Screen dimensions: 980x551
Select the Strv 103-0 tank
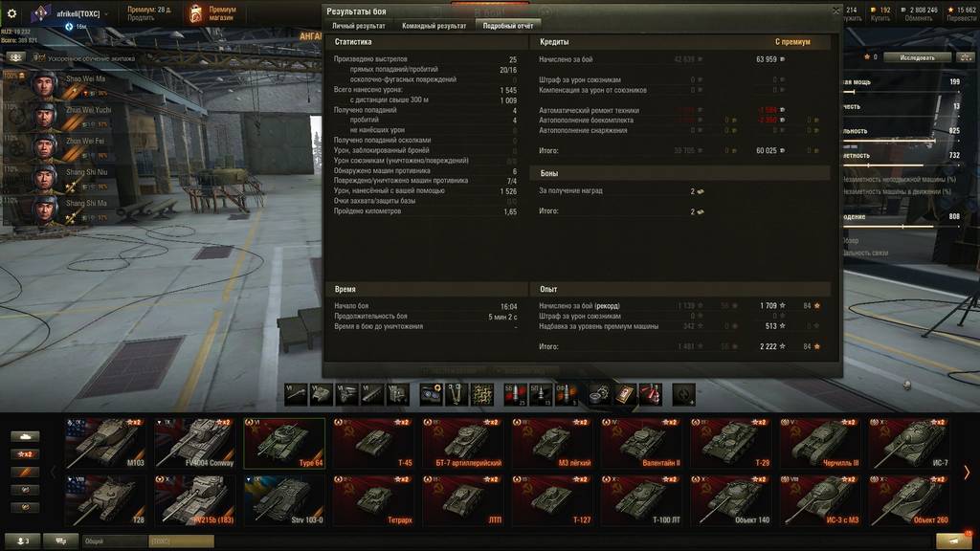(x=284, y=499)
